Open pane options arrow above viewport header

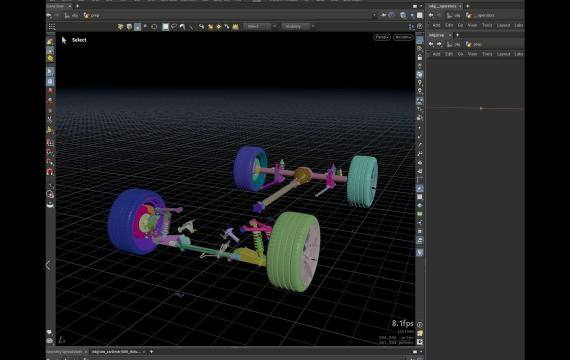(x=421, y=6)
